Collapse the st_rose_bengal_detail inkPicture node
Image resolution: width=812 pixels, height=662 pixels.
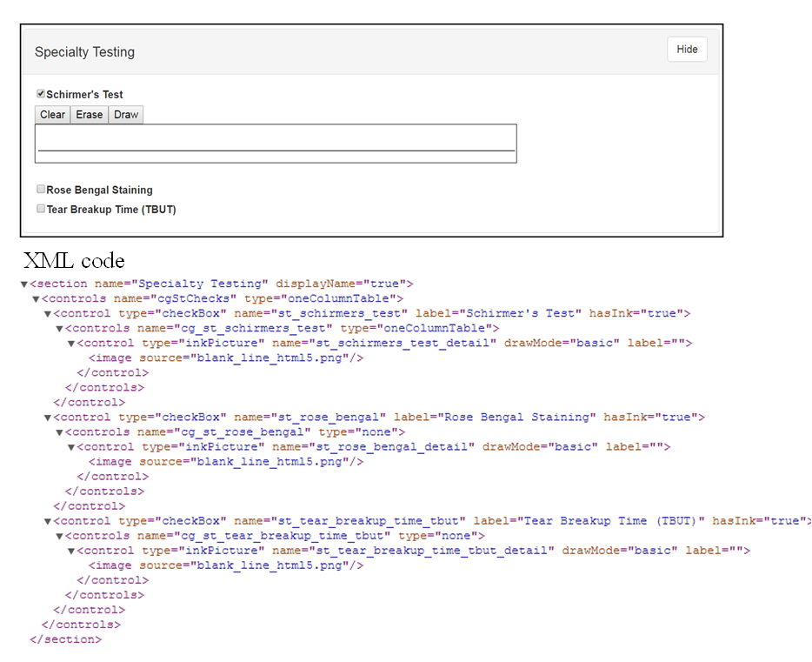pos(71,447)
